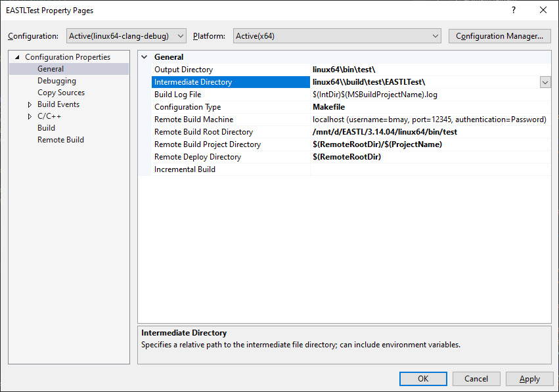Select the Debugging tree item
Screen dimensions: 559x392
56,80
